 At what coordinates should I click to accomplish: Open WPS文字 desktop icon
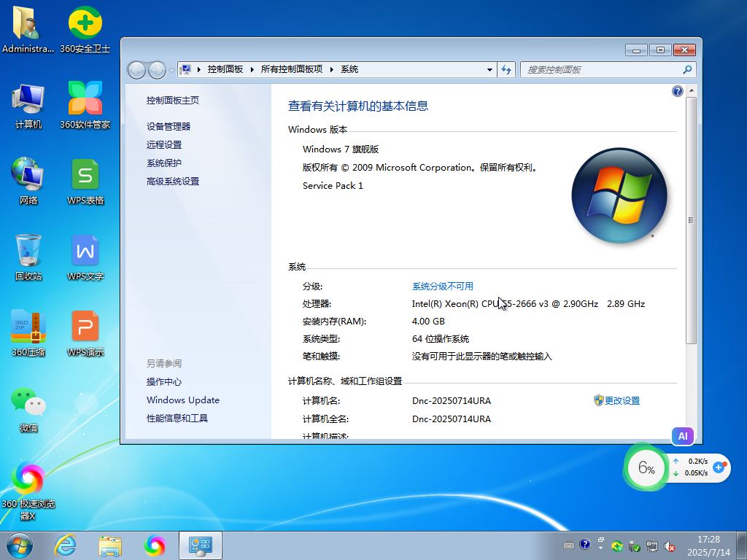[85, 257]
